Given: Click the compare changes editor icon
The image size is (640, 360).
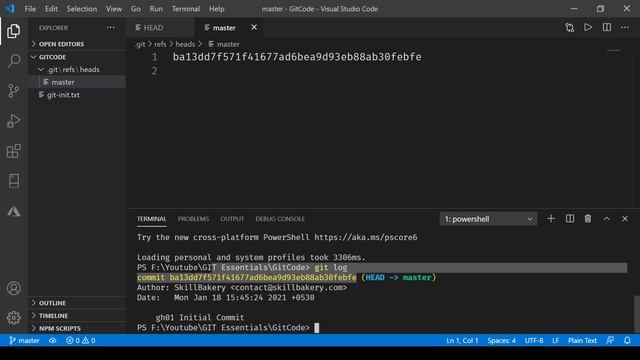Looking at the screenshot, I should point(570,27).
